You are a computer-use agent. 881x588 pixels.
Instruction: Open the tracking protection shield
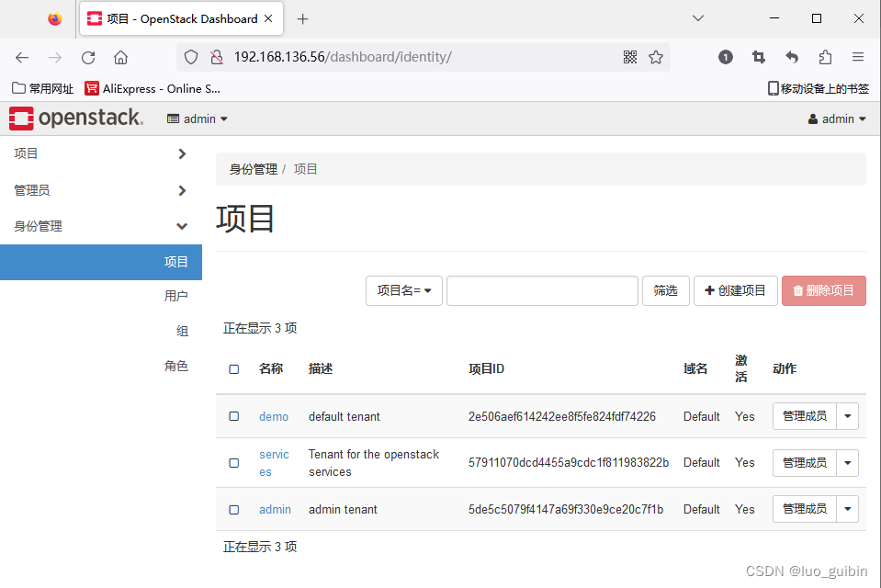pos(190,56)
